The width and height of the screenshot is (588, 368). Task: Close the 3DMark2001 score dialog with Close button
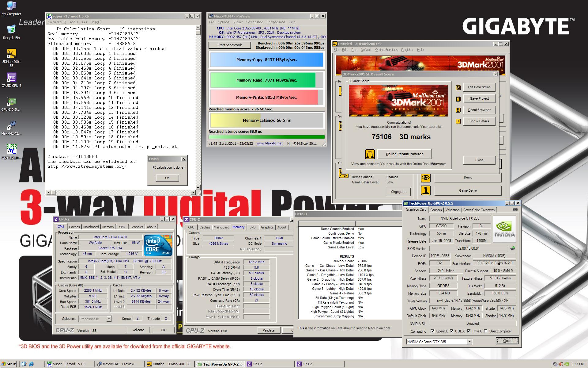click(x=479, y=160)
